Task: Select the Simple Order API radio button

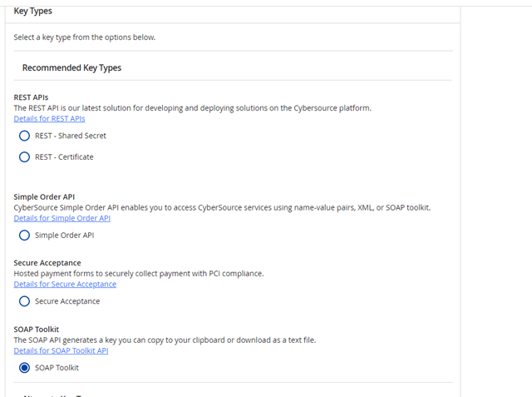Action: pos(25,236)
